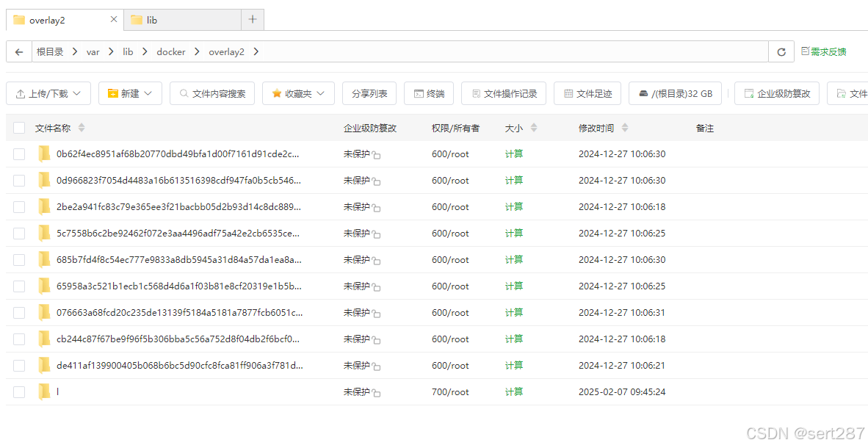Click lock icon for 0b62f4ec8951af68... row
868x448 pixels.
point(377,156)
